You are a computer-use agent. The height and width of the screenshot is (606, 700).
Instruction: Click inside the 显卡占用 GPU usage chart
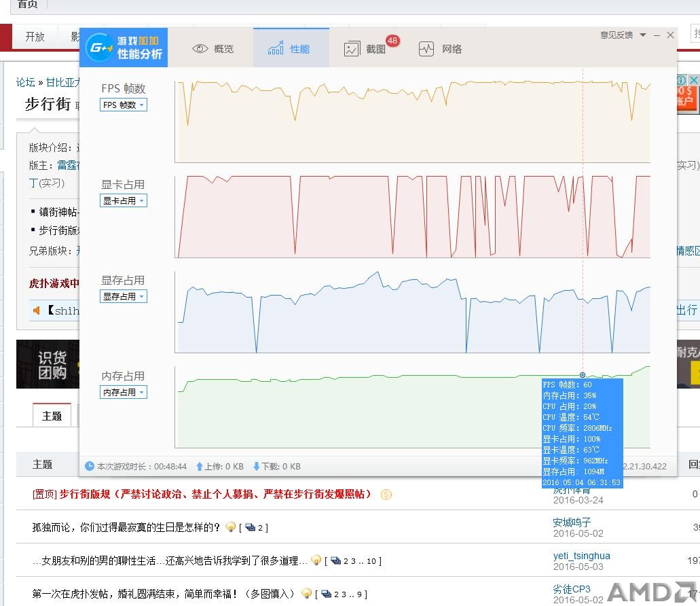tap(412, 217)
